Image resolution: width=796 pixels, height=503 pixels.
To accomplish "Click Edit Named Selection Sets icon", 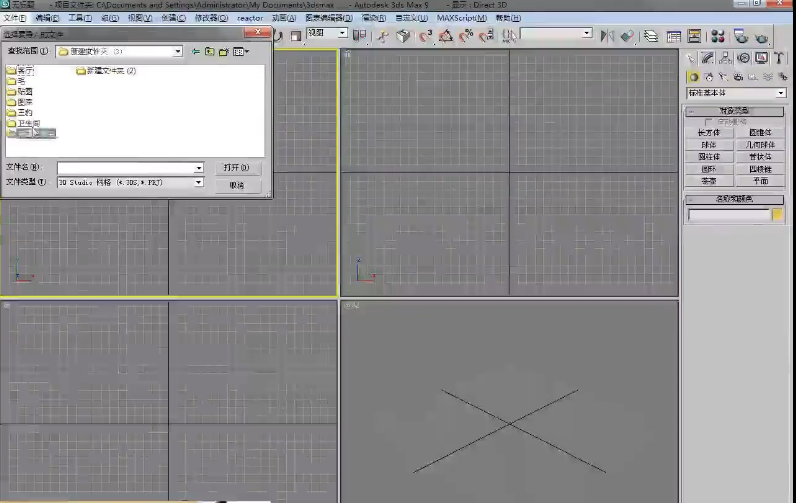I will pyautogui.click(x=509, y=36).
